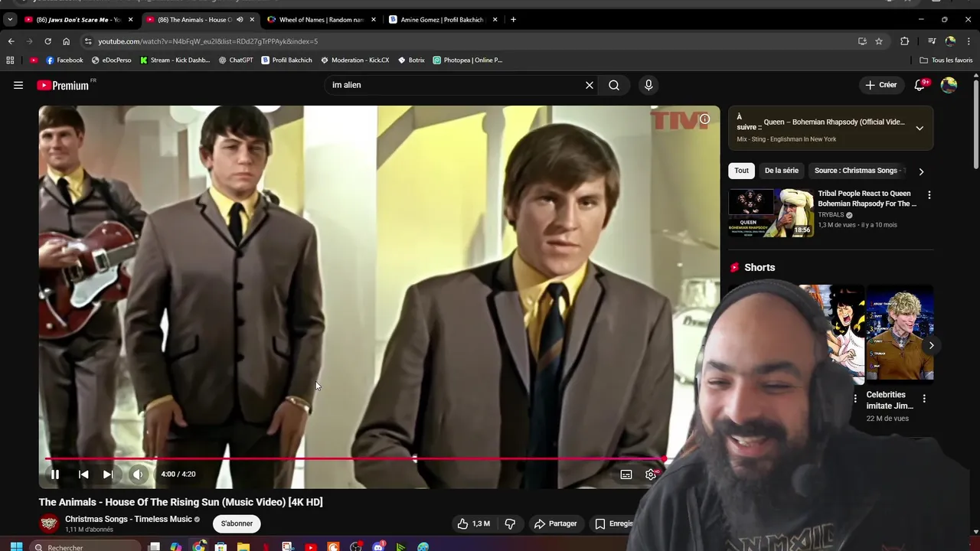Screen dimensions: 980x551
Task: Skip to next video in playlist
Action: pos(108,474)
